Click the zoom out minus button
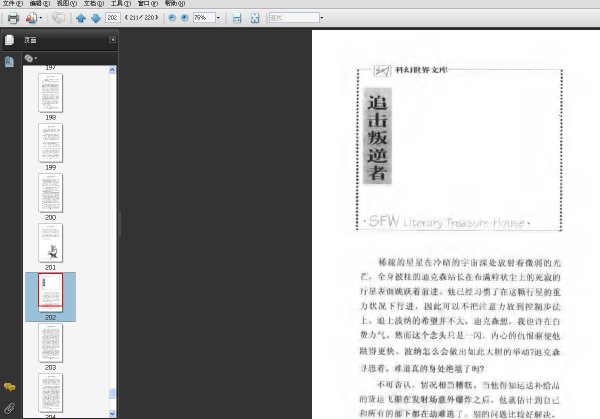The height and width of the screenshot is (419, 600). pos(172,18)
